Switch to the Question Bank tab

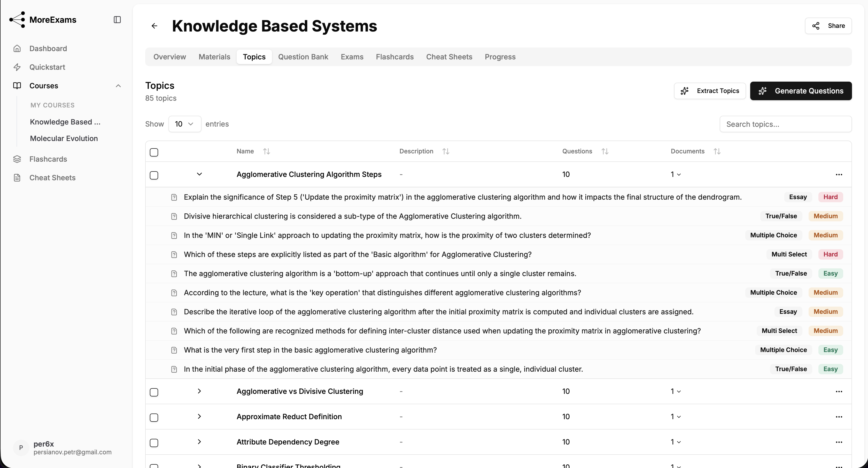click(303, 57)
